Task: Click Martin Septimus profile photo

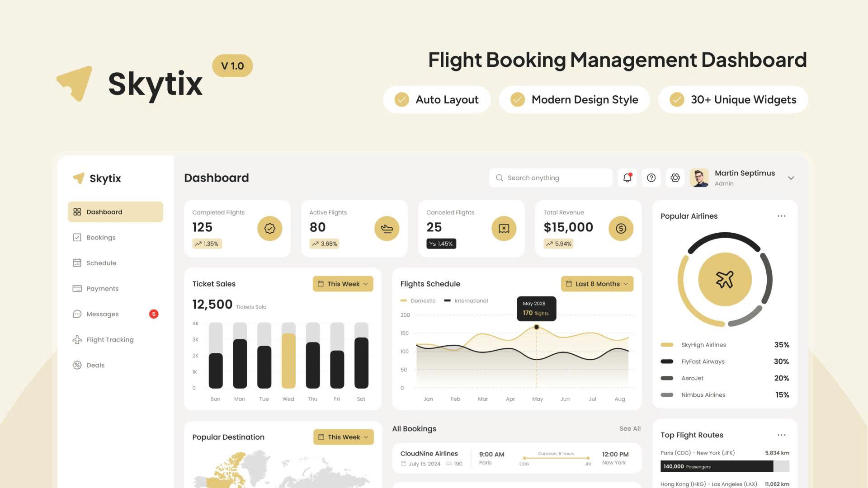Action: [x=699, y=178]
